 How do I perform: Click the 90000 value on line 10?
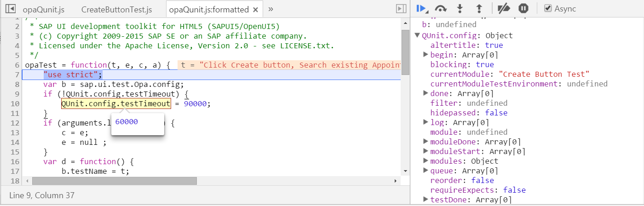pyautogui.click(x=195, y=104)
